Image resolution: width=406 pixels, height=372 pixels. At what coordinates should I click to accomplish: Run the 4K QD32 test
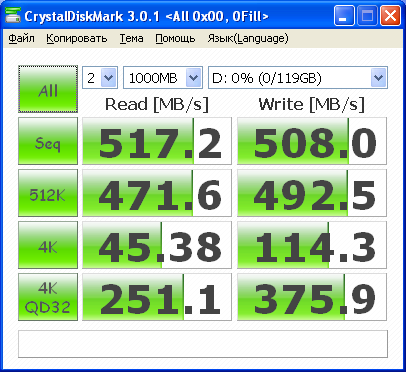tap(48, 297)
